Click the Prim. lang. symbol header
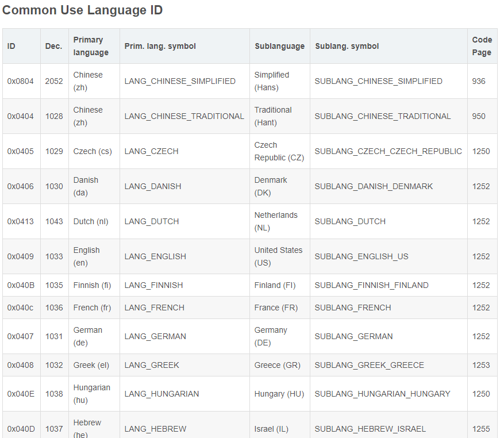This screenshot has width=504, height=438. (160, 46)
